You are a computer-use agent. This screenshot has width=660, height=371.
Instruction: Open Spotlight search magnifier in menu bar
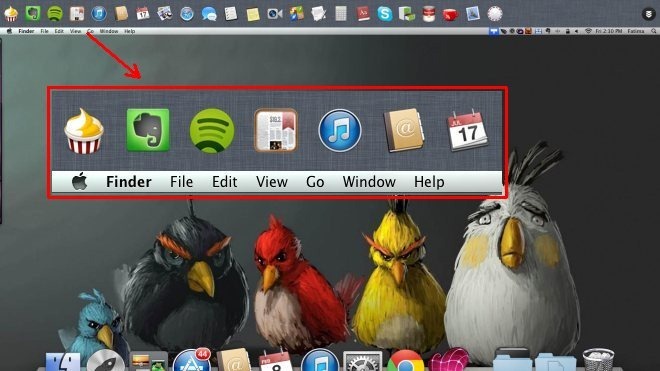point(654,31)
